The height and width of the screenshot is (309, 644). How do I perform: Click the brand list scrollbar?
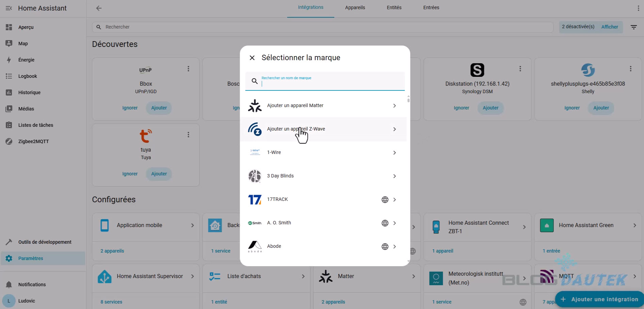click(408, 99)
